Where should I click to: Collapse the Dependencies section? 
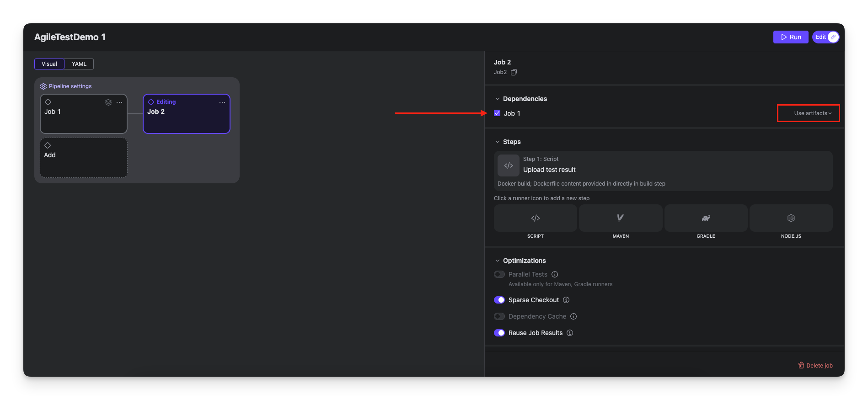click(498, 99)
